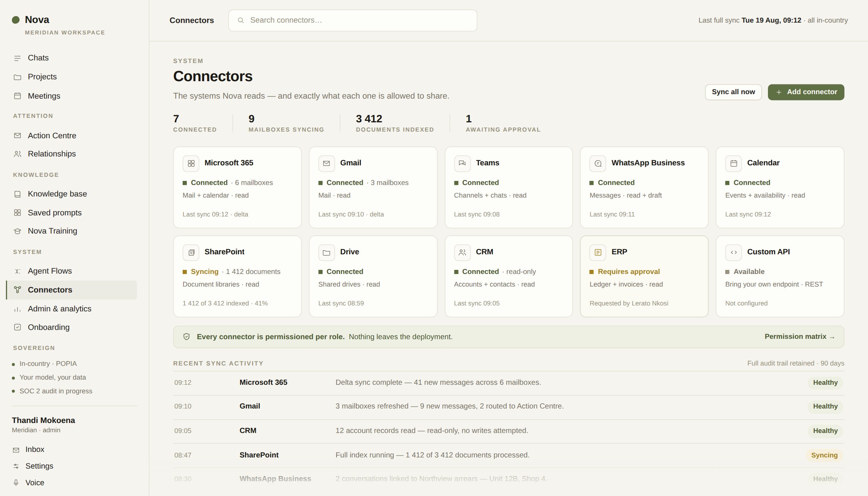Select the Connectors sidebar item
Viewport: 868px width, 496px height.
tap(72, 290)
